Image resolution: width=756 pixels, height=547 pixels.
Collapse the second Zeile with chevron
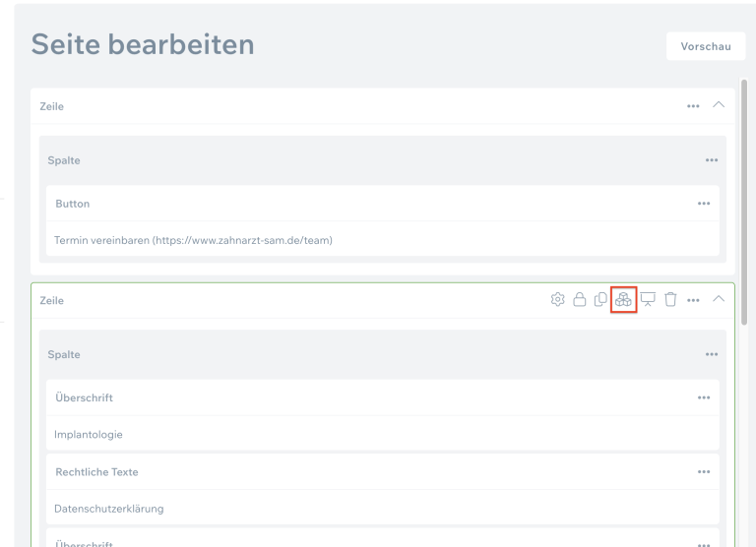tap(719, 299)
